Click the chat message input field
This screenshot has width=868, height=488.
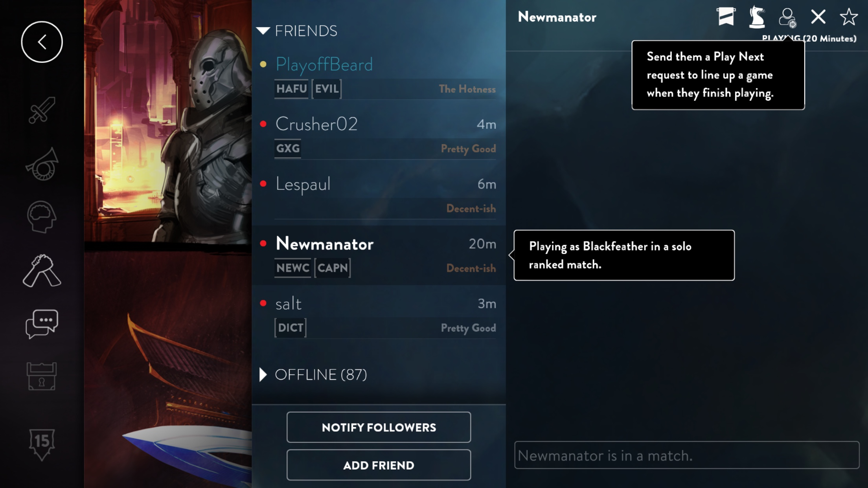pos(687,455)
